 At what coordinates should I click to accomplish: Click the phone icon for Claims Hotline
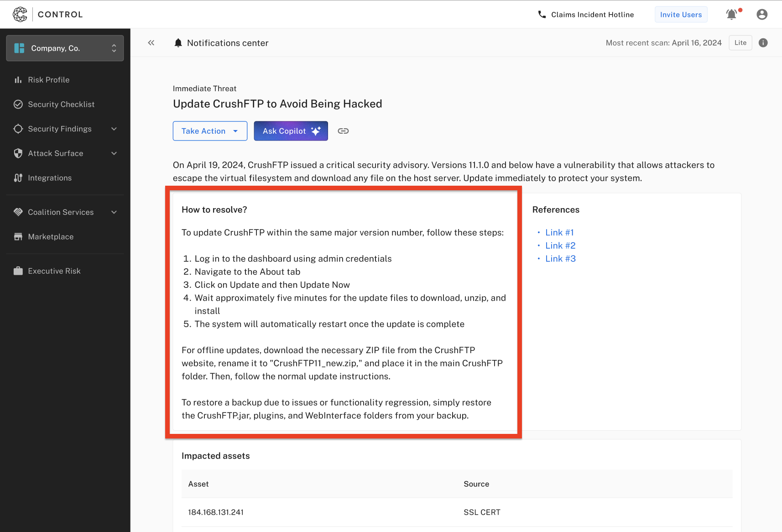pyautogui.click(x=542, y=15)
